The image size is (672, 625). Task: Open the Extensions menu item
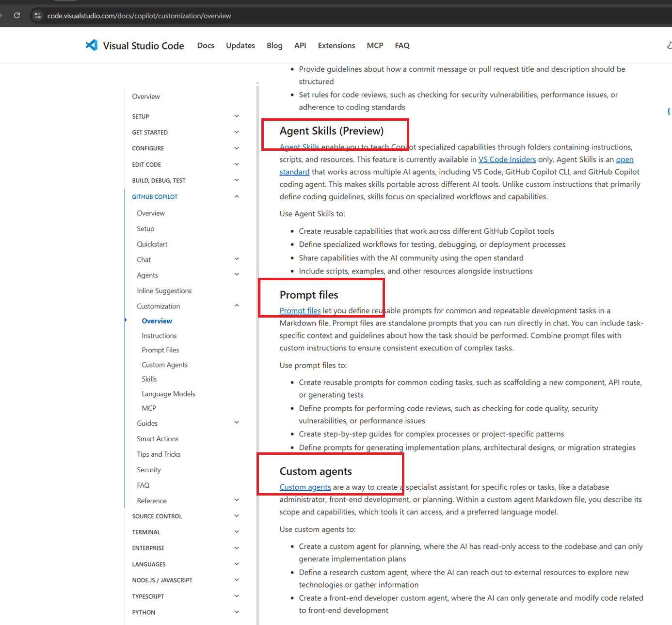pyautogui.click(x=336, y=46)
